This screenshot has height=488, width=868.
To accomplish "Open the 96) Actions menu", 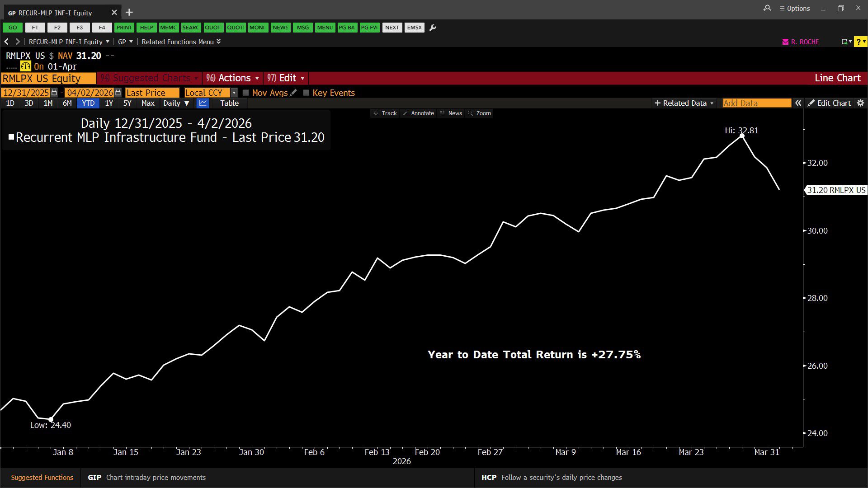I will pyautogui.click(x=232, y=78).
